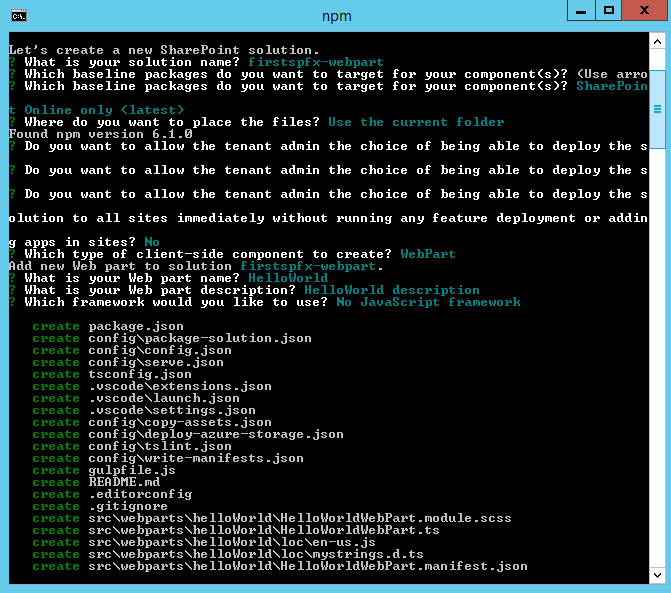Click the WebPart component type answer

click(x=428, y=254)
